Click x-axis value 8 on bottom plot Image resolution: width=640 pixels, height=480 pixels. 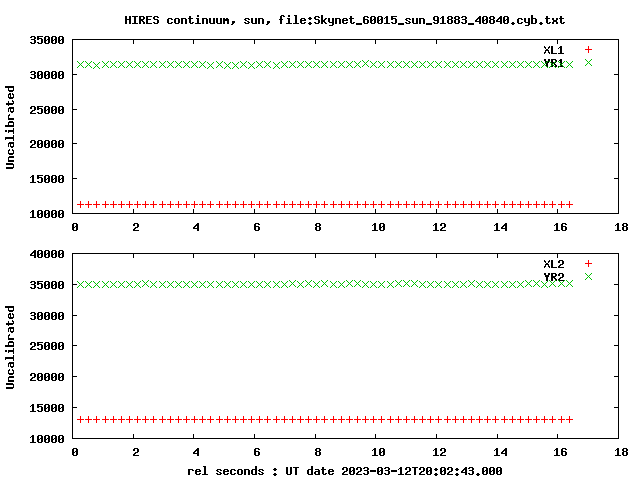(318, 452)
